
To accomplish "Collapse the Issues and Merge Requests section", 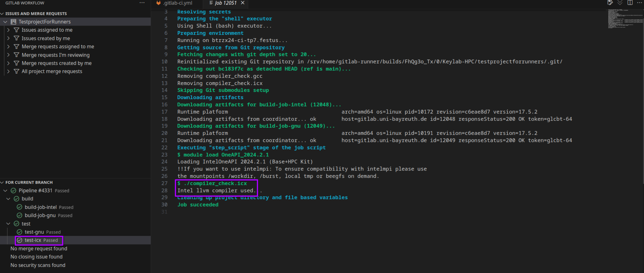I will (2, 14).
